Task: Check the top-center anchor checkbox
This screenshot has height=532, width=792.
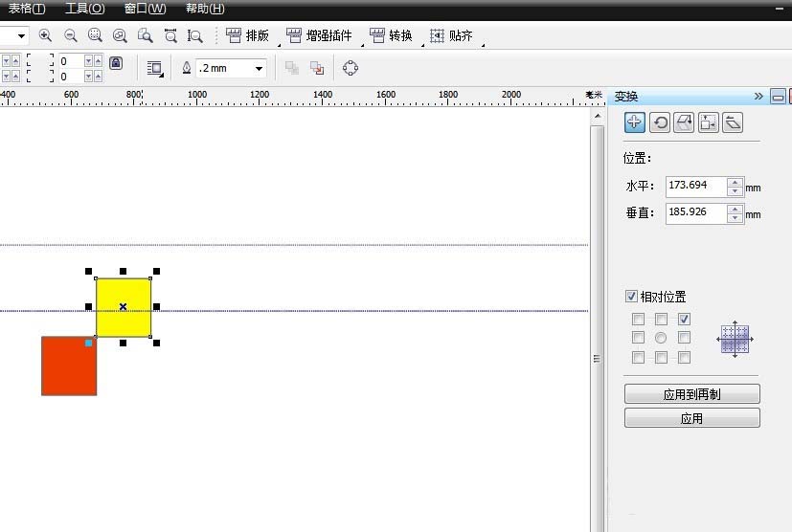Action: 661,319
